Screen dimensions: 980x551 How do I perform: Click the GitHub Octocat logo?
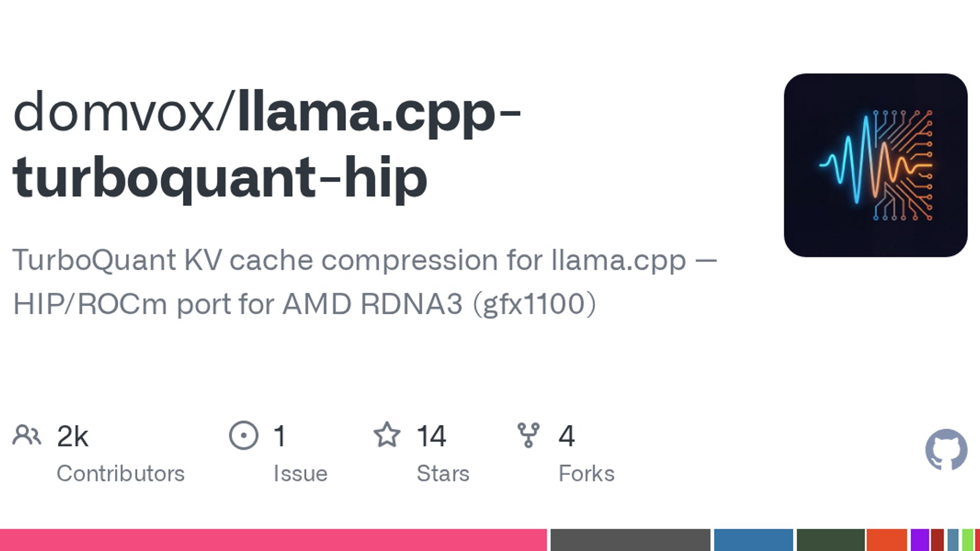[x=946, y=449]
